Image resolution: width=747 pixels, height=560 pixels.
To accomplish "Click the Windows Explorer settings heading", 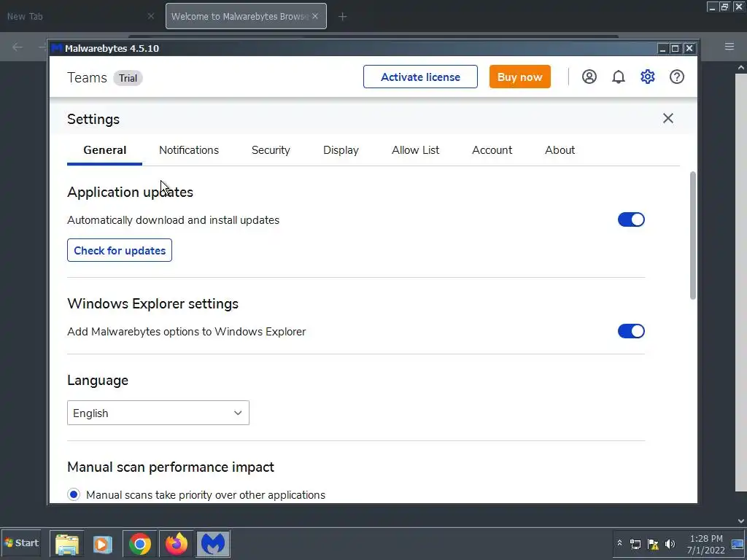I will pyautogui.click(x=153, y=304).
